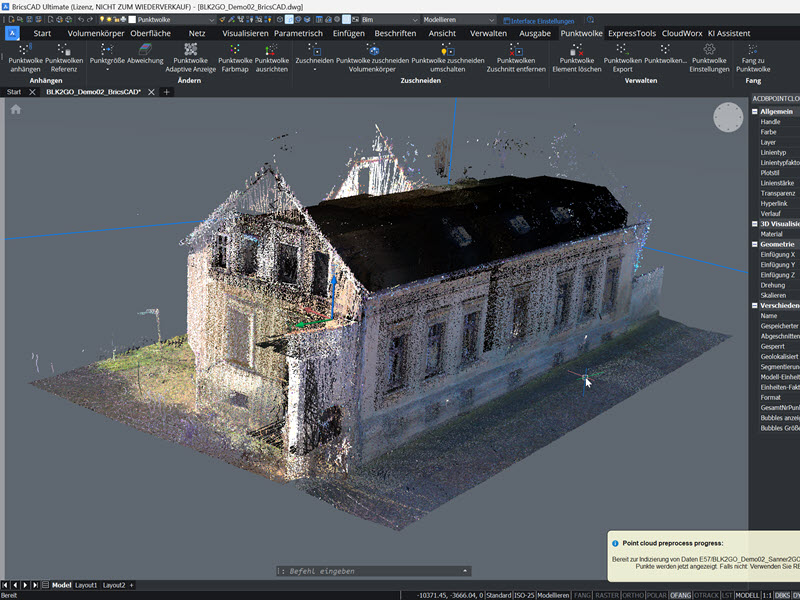Screen dimensions: 800x600
Task: Click Punktwolke Element löschen icon
Action: [577, 49]
